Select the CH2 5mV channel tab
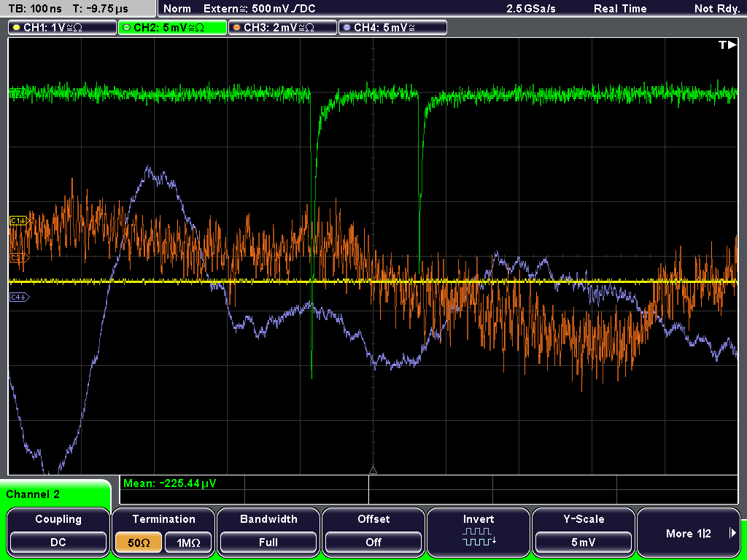747x560 pixels. (172, 28)
